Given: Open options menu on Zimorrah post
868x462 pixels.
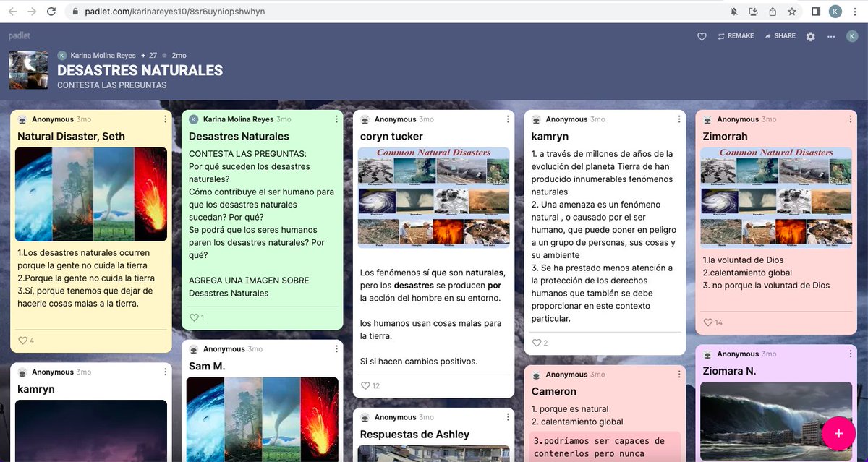Looking at the screenshot, I should click(851, 119).
